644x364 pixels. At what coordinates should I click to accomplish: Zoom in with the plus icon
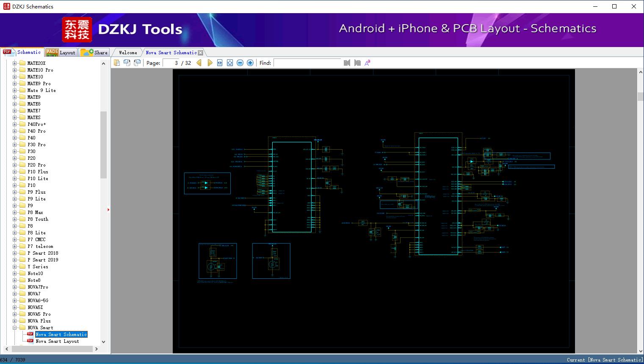click(250, 62)
